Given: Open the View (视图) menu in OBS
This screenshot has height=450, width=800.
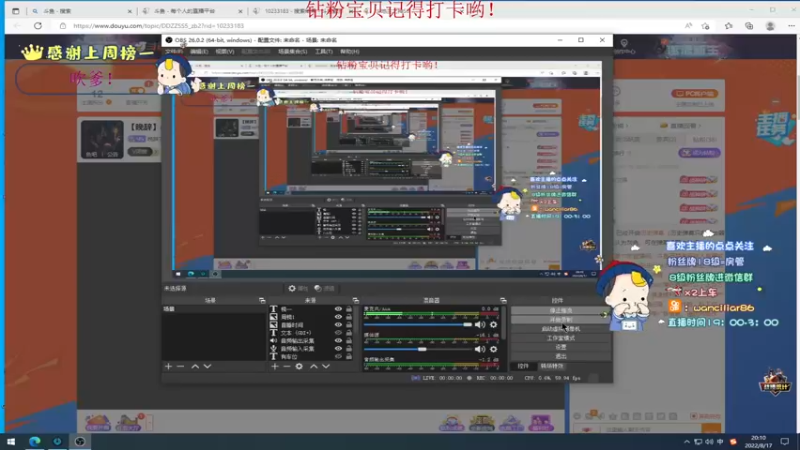Looking at the screenshot, I should [224, 52].
